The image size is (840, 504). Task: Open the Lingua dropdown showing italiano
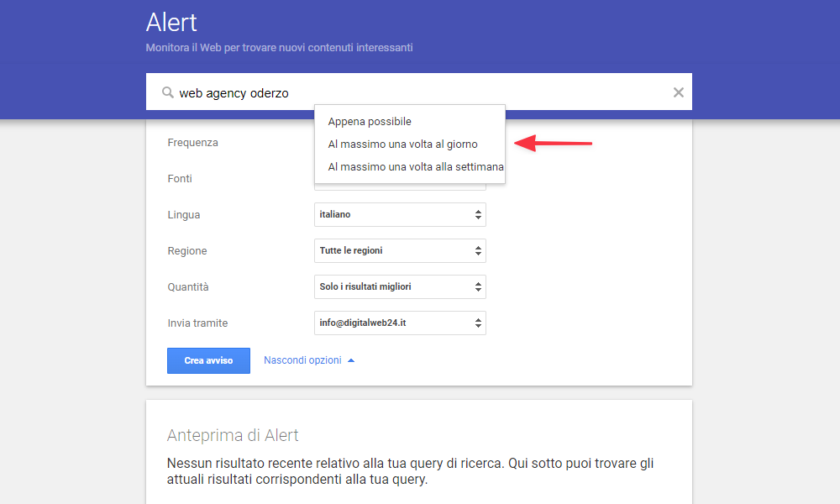(x=400, y=214)
